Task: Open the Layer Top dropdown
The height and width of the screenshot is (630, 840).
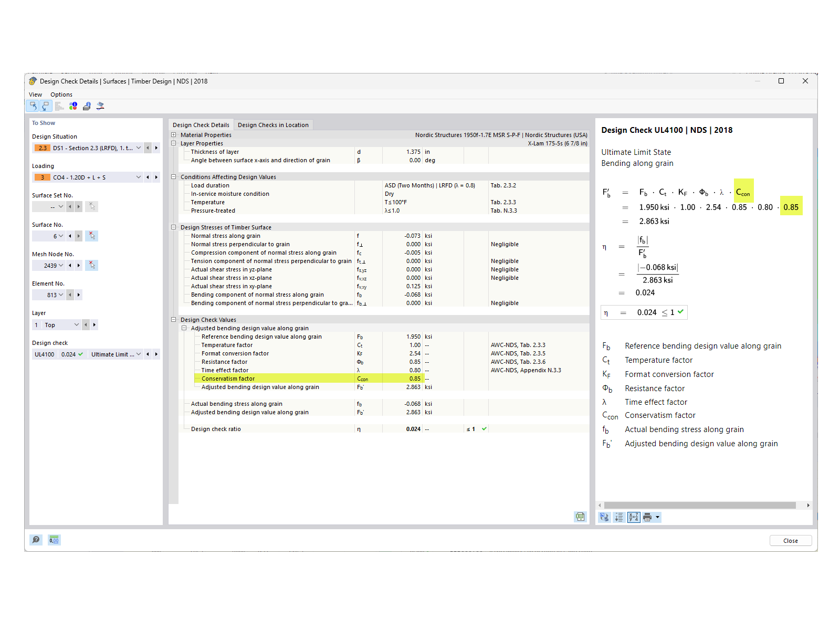Action: pyautogui.click(x=77, y=324)
